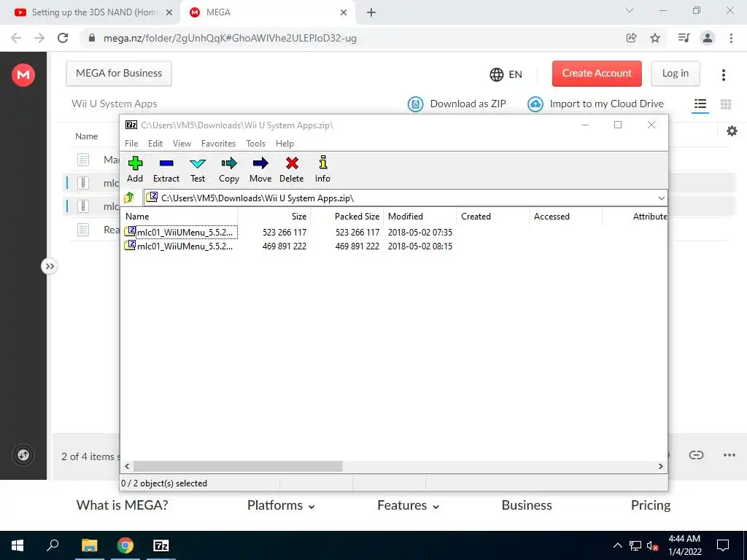Viewport: 747px width, 560px height.
Task: Sort by the Size column header
Action: (274, 216)
